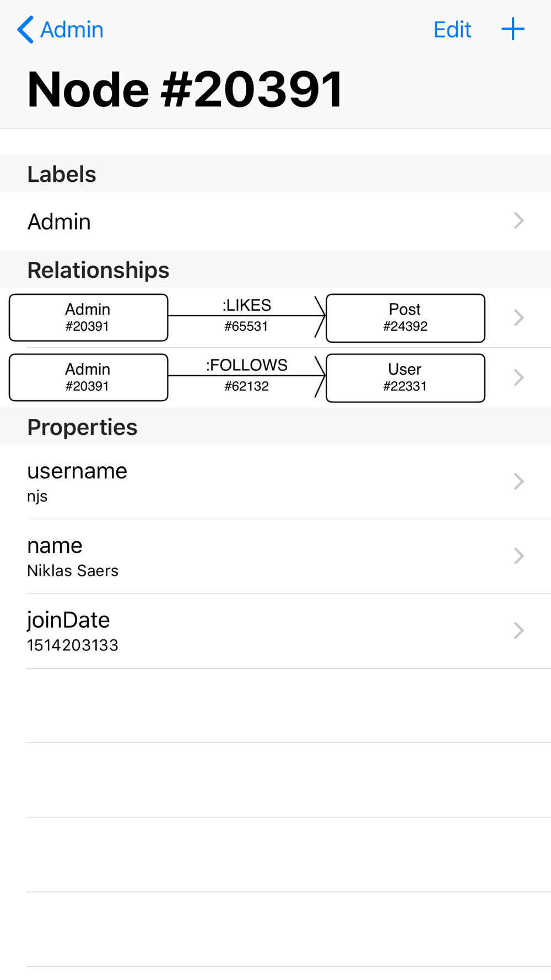Tap the Edit button in the navigation bar
Image resolution: width=551 pixels, height=980 pixels.
click(452, 29)
